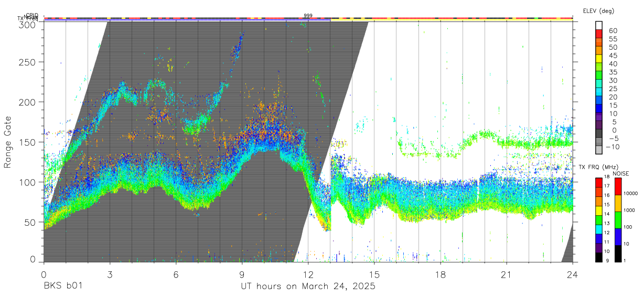The height and width of the screenshot is (297, 644).
Task: Click the '35' ELEV colorbar label
Action: [x=613, y=72]
